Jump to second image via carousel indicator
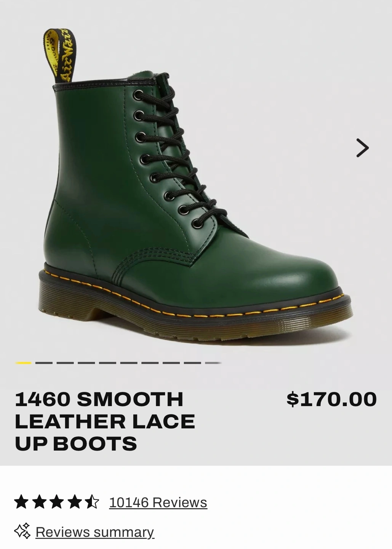 [44, 363]
